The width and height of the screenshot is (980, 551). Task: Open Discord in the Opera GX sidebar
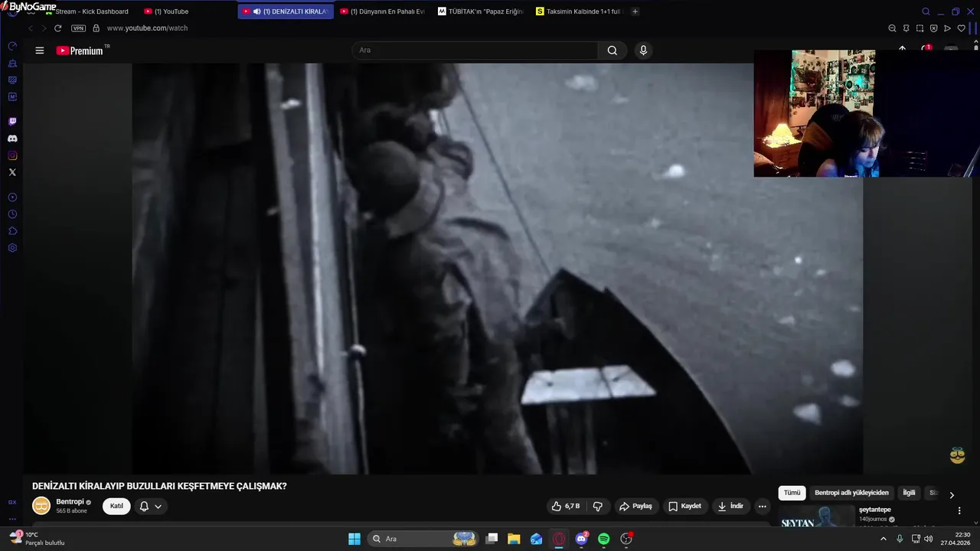[12, 139]
